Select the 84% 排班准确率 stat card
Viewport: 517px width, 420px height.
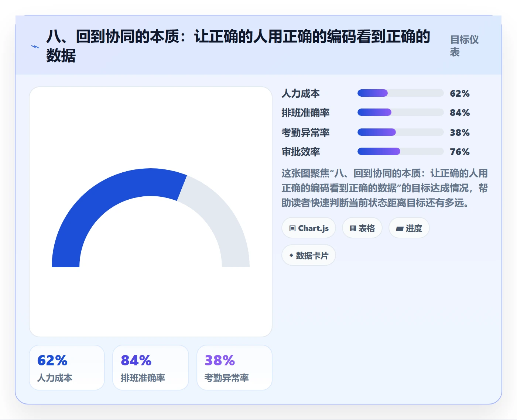tap(151, 368)
